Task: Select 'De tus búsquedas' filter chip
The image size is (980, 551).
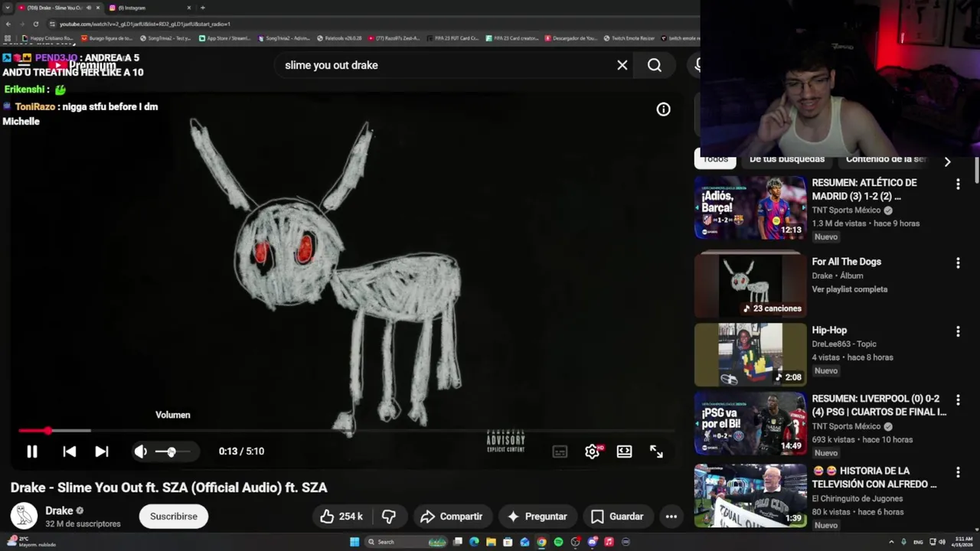Action: point(787,159)
